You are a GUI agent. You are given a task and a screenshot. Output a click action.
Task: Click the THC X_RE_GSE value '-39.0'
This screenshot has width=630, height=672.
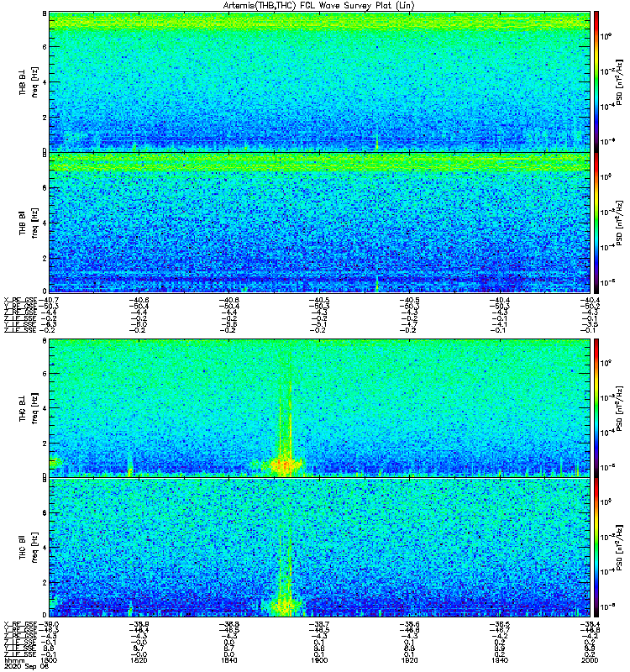point(49,624)
